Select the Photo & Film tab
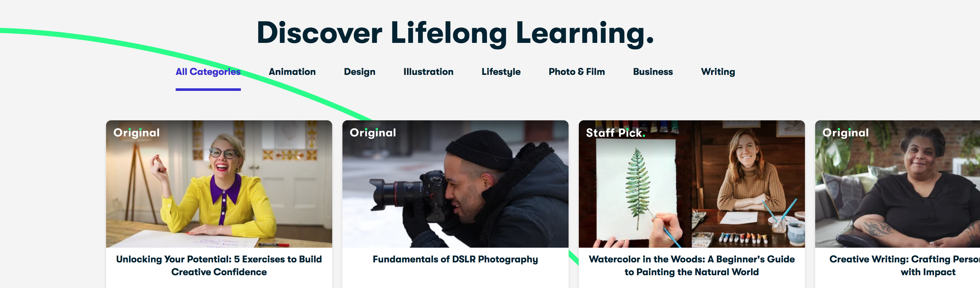Viewport: 980px width, 288px height. (x=577, y=72)
